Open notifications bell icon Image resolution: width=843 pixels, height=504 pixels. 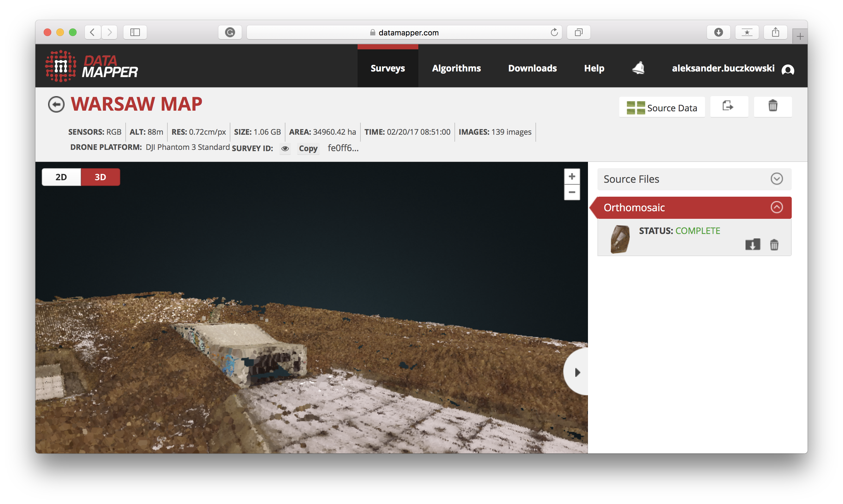pyautogui.click(x=638, y=68)
